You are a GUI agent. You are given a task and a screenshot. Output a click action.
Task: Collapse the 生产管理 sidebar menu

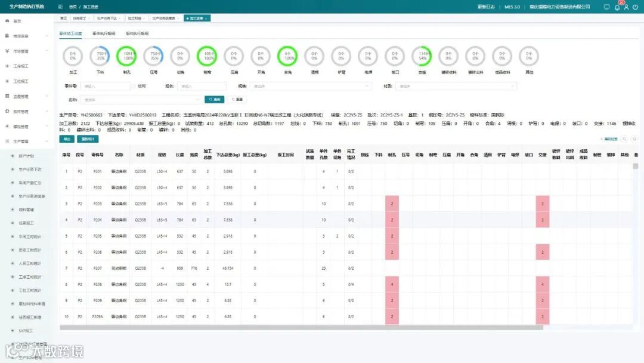point(26,141)
